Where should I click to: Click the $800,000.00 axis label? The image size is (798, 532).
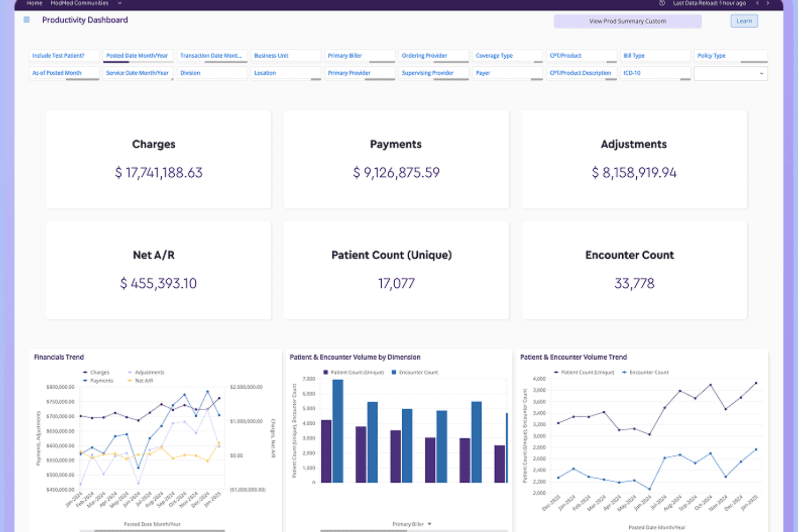[60, 387]
